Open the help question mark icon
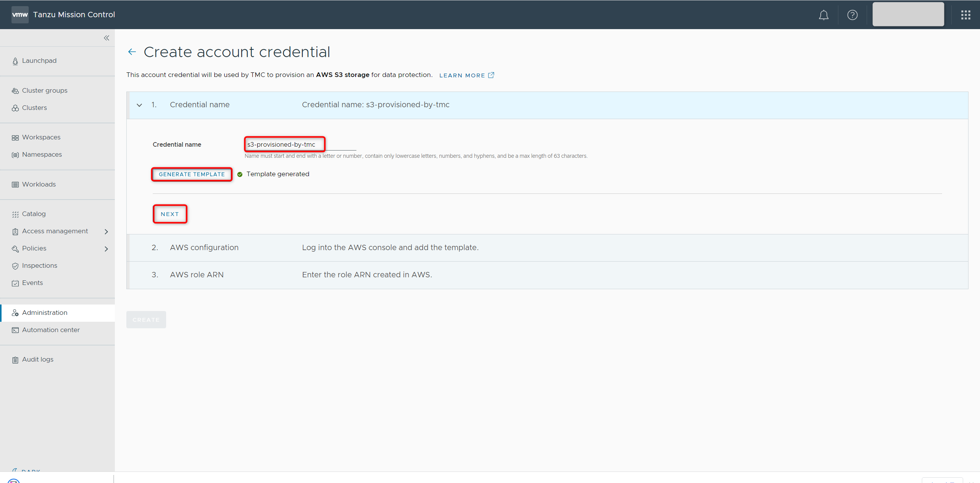Image resolution: width=980 pixels, height=483 pixels. coord(852,15)
